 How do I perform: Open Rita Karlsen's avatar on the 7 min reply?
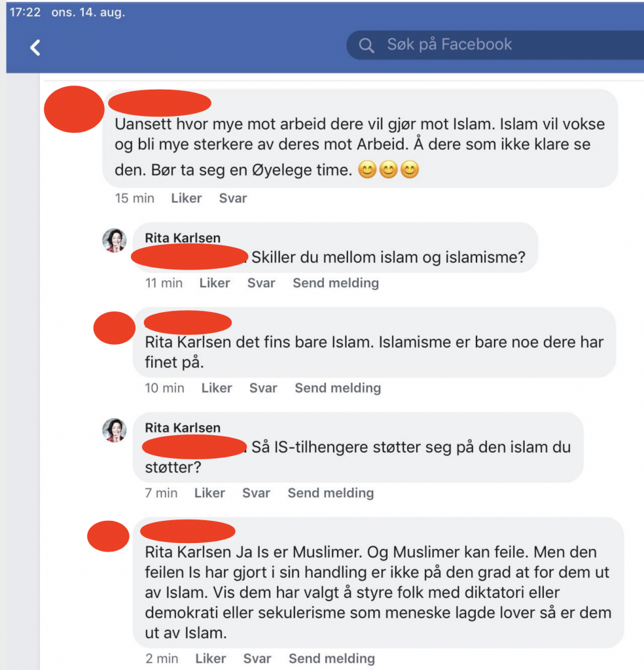(x=115, y=430)
